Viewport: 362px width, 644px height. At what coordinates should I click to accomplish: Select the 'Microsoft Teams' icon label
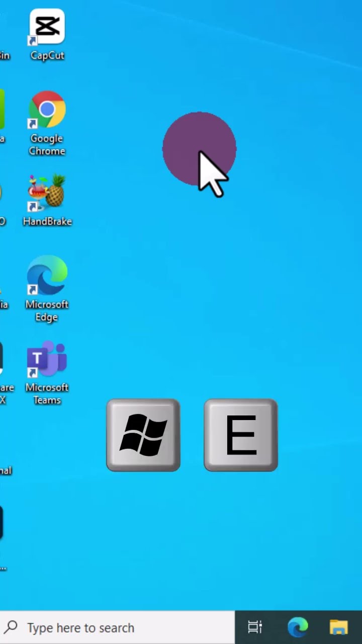(x=47, y=394)
